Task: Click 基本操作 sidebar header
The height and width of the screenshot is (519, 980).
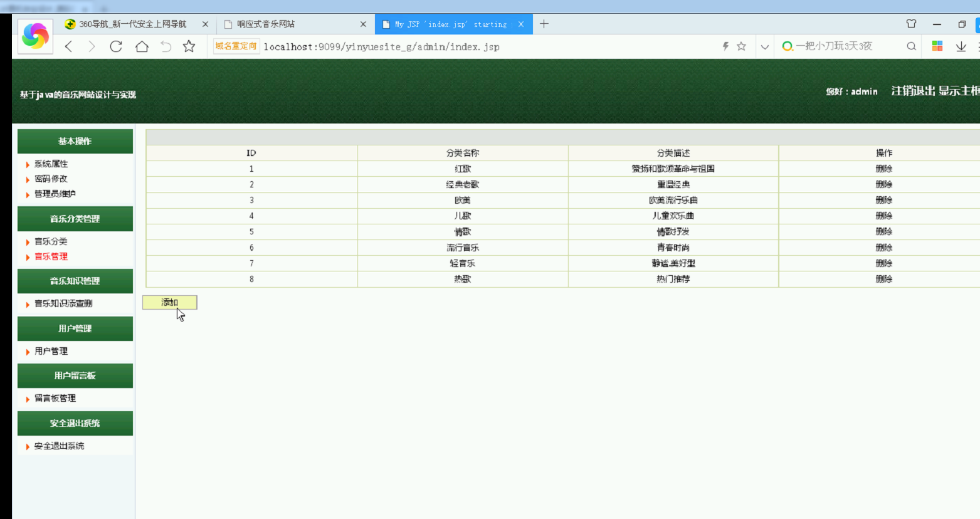Action: coord(75,141)
